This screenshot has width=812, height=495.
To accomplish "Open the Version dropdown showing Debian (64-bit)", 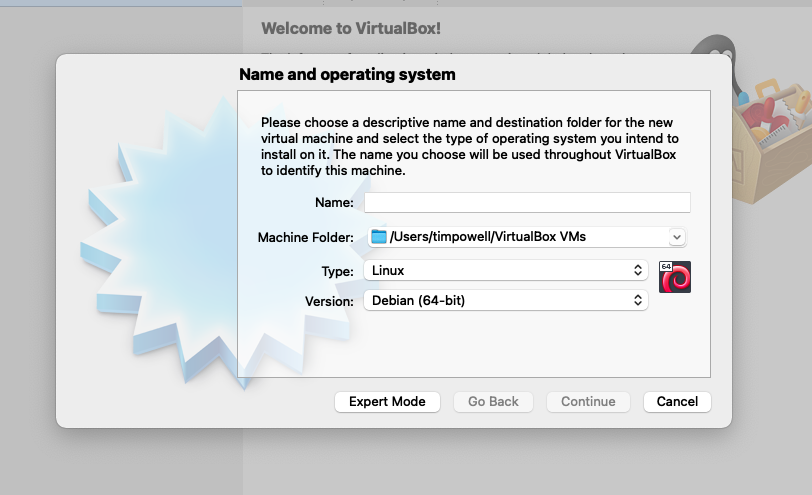I will pyautogui.click(x=506, y=300).
